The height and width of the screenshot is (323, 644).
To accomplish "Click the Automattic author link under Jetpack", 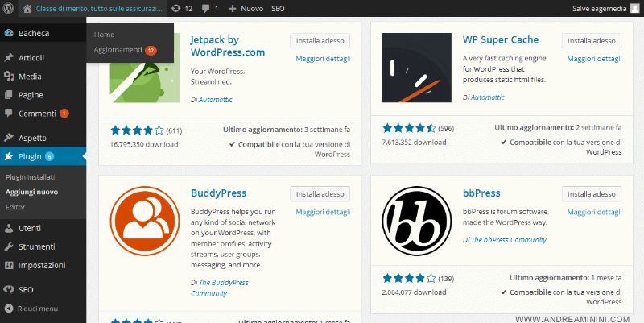I will [216, 100].
